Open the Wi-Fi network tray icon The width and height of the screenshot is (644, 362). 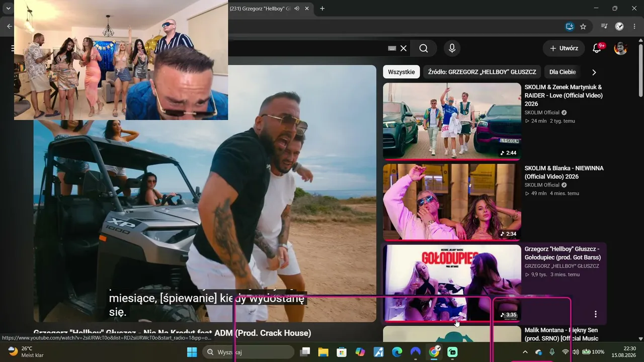point(565,352)
